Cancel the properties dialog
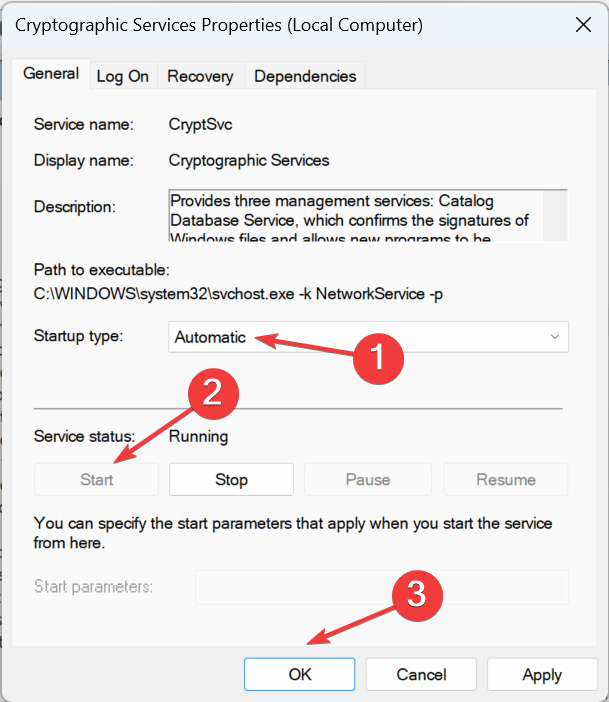This screenshot has height=702, width=609. coord(421,674)
